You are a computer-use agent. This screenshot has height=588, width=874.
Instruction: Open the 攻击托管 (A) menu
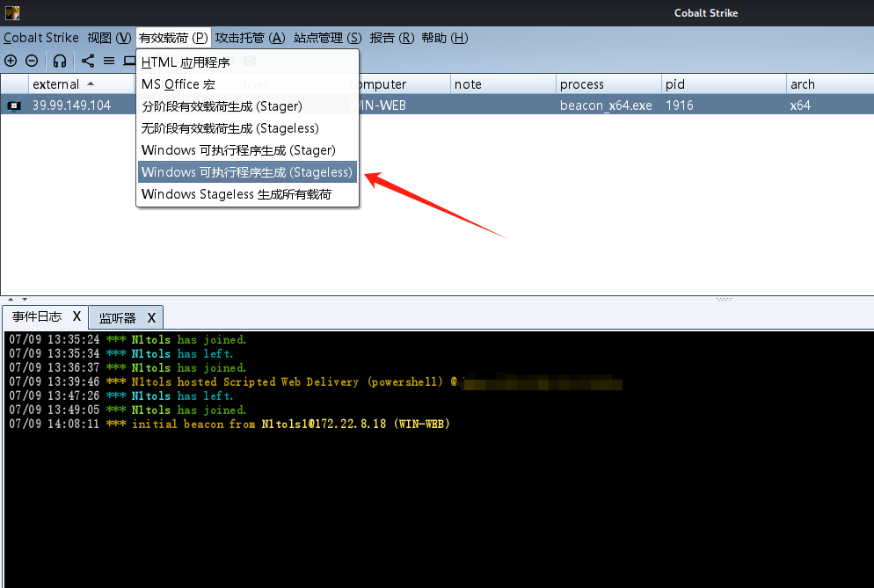point(250,38)
